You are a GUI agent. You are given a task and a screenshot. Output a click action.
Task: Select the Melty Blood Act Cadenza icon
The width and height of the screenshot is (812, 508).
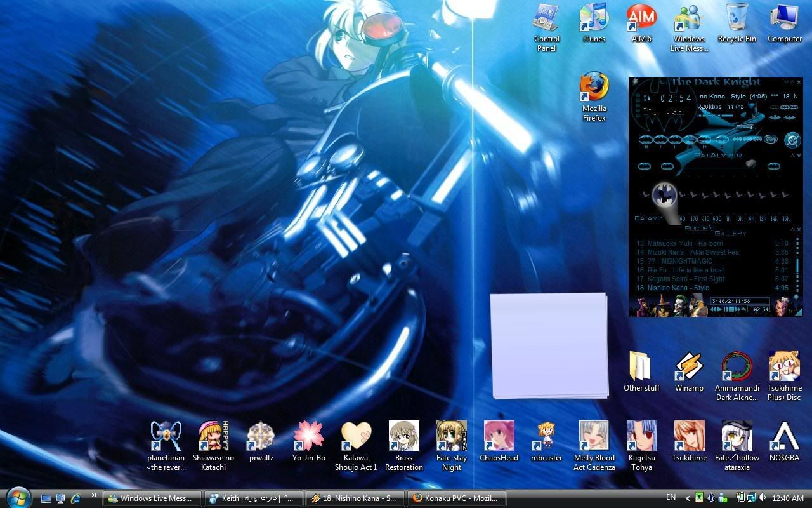[594, 436]
